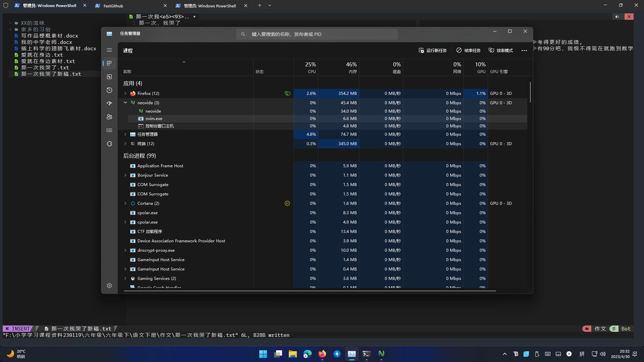Open the App history view in Task Manager
The image size is (644, 362).
point(109,90)
